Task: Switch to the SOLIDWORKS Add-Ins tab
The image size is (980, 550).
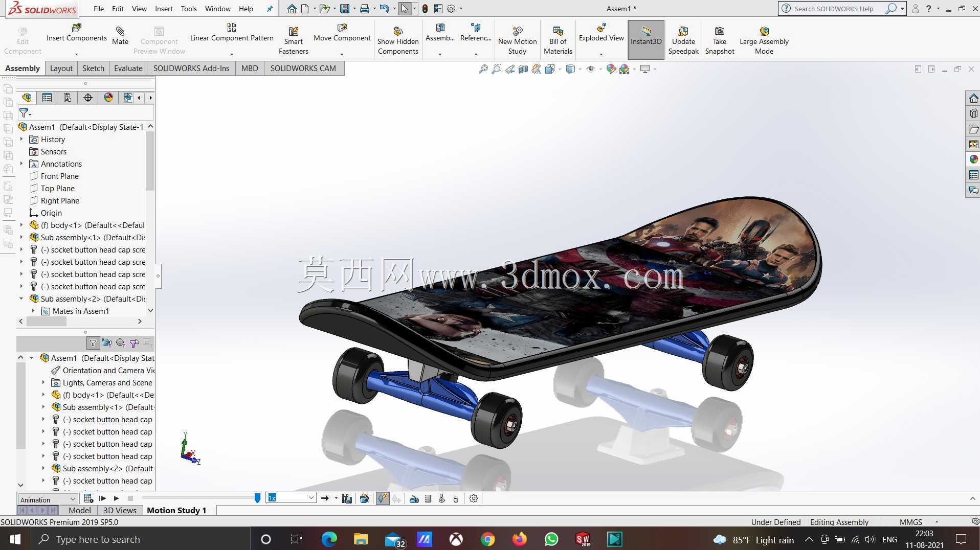Action: tap(191, 68)
